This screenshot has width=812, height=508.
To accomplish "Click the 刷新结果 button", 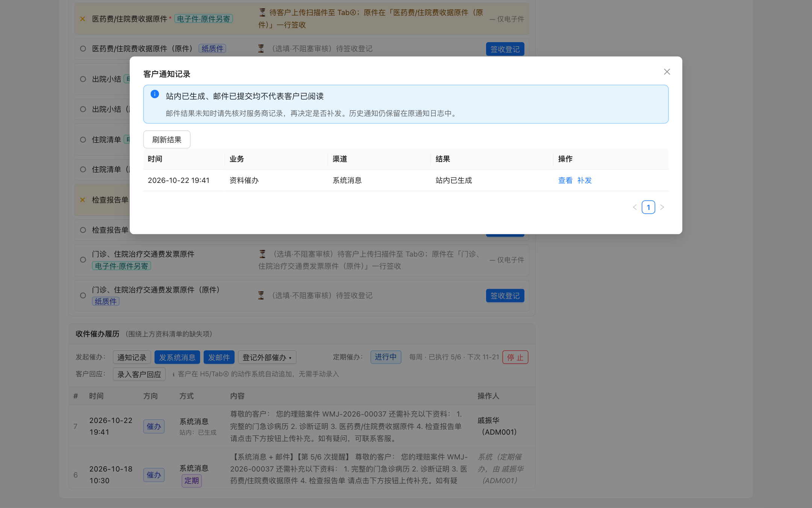I will 167,140.
